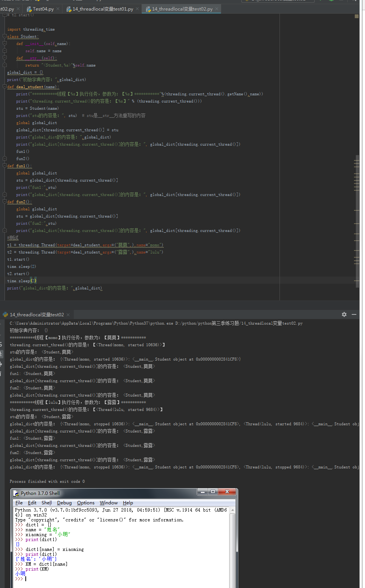Click 'stu = Student(name)' line

pyautogui.click(x=37, y=109)
